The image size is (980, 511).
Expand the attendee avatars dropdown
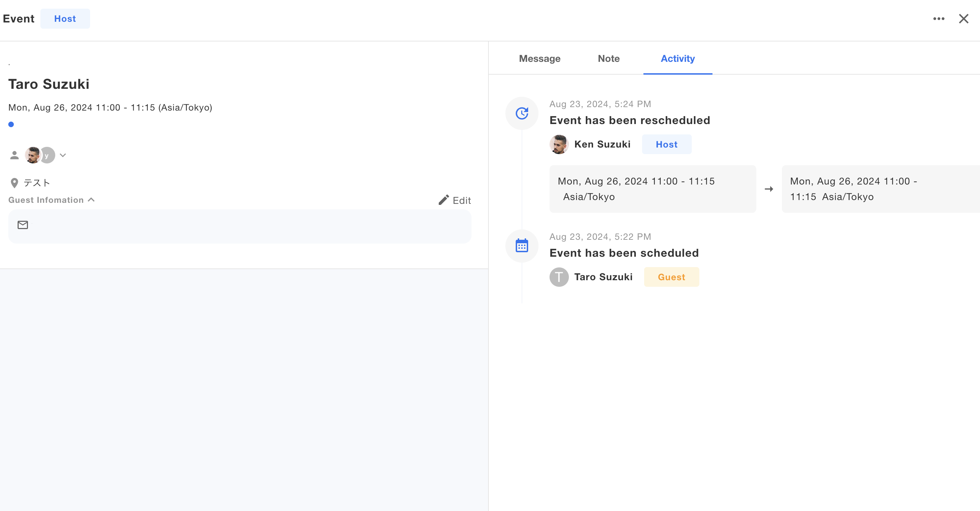(x=63, y=155)
